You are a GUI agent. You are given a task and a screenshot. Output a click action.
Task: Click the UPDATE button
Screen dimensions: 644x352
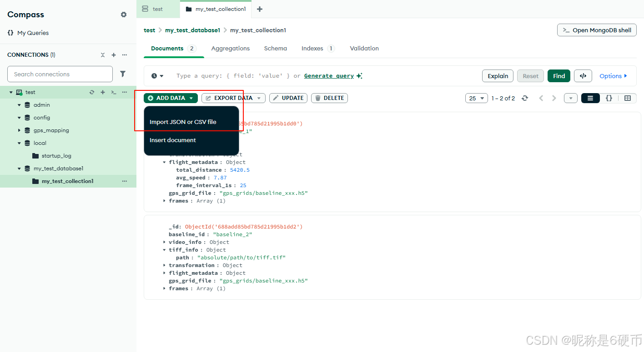coord(288,98)
